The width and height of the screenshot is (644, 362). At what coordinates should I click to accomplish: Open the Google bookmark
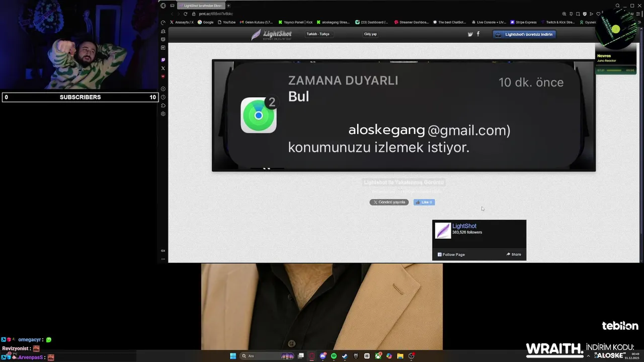click(x=205, y=22)
